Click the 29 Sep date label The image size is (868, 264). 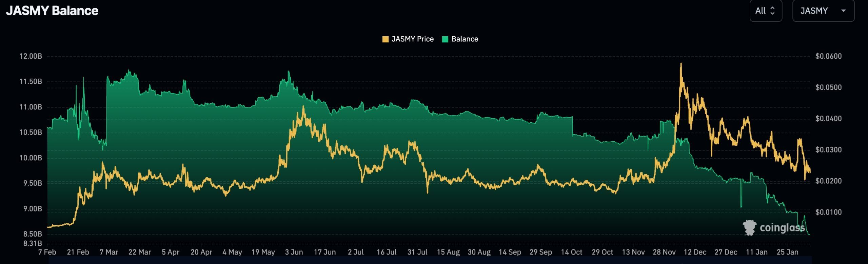click(541, 252)
